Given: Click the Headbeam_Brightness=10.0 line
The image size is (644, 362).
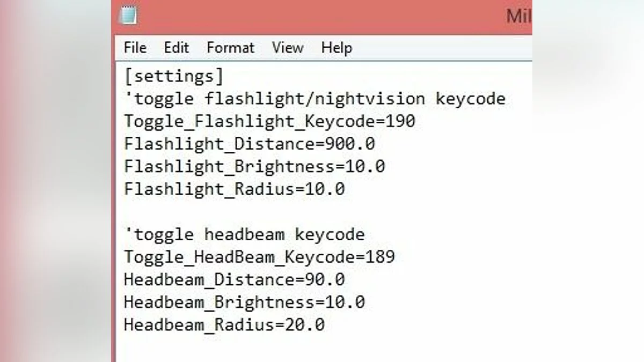Looking at the screenshot, I should (x=244, y=302).
